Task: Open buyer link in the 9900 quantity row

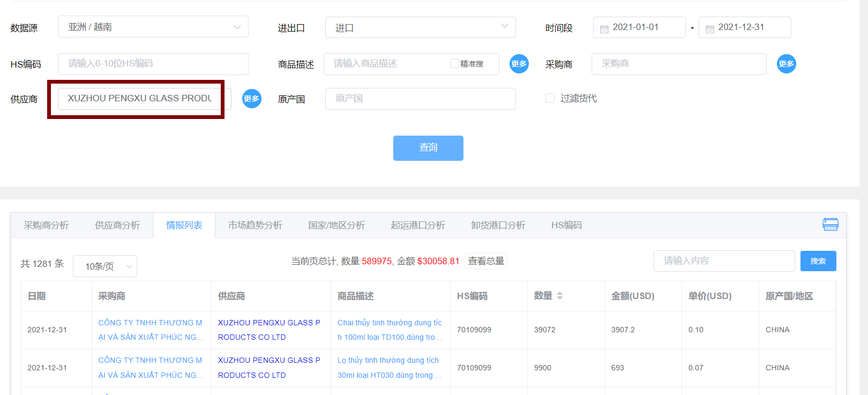Action: tap(151, 368)
